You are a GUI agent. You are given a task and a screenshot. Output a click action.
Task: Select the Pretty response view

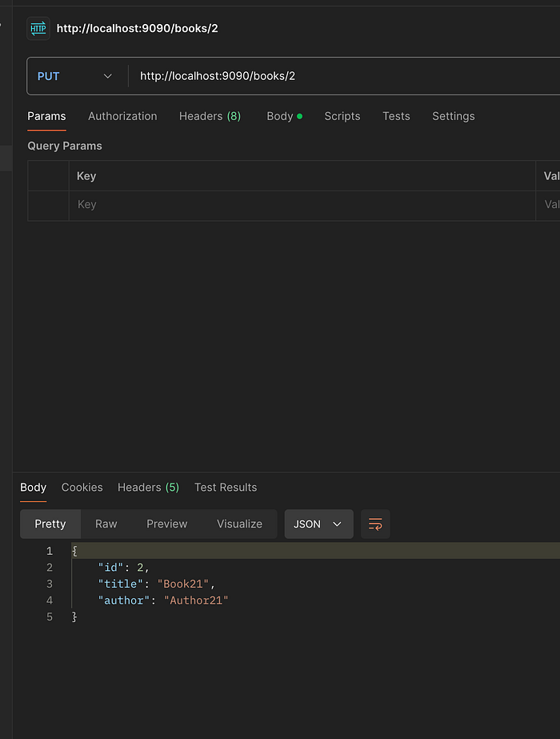(x=50, y=524)
